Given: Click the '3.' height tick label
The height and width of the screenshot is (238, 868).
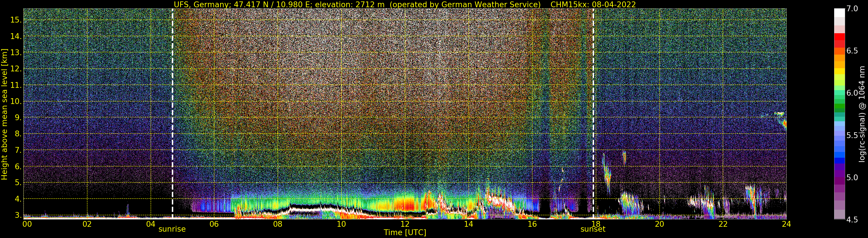Looking at the screenshot, I should pyautogui.click(x=18, y=215).
